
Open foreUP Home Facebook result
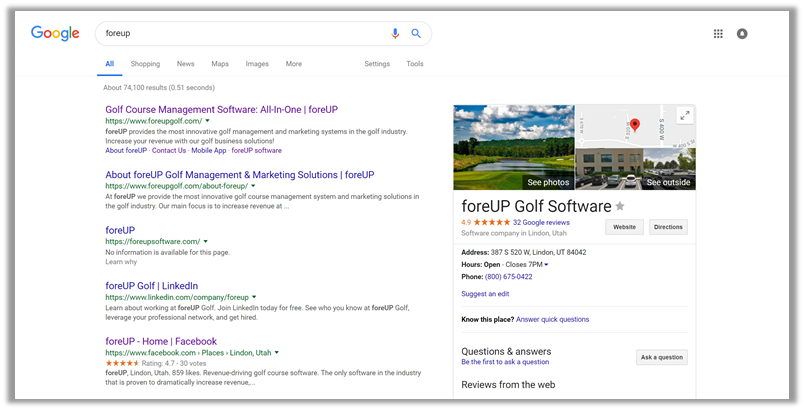point(161,341)
